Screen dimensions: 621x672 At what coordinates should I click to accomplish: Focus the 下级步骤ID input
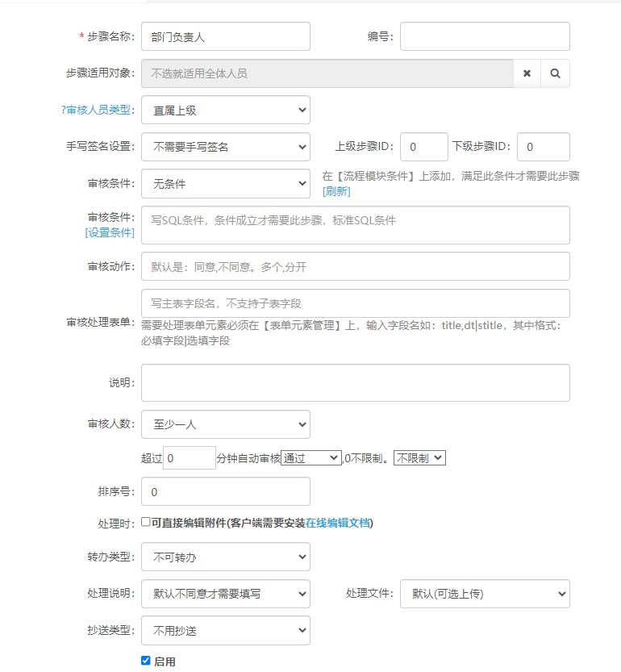544,147
